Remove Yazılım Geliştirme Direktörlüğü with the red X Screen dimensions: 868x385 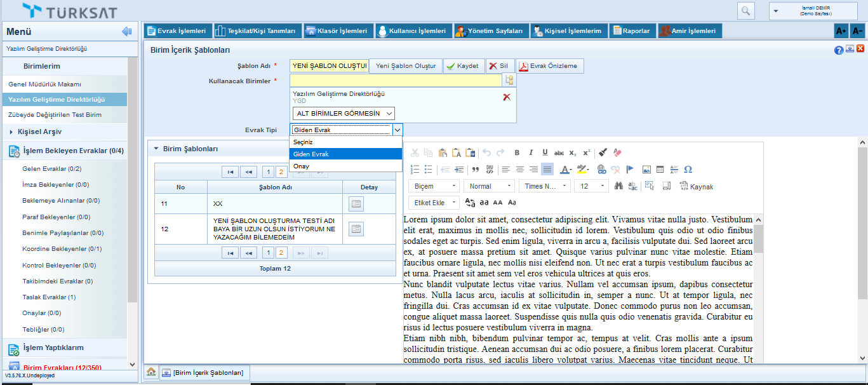506,97
